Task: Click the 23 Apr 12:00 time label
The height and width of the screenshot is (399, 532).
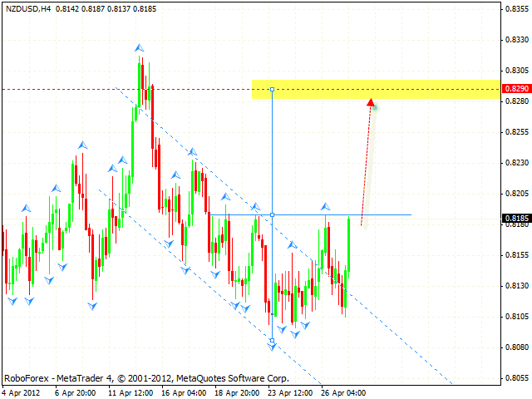Action: [x=290, y=393]
